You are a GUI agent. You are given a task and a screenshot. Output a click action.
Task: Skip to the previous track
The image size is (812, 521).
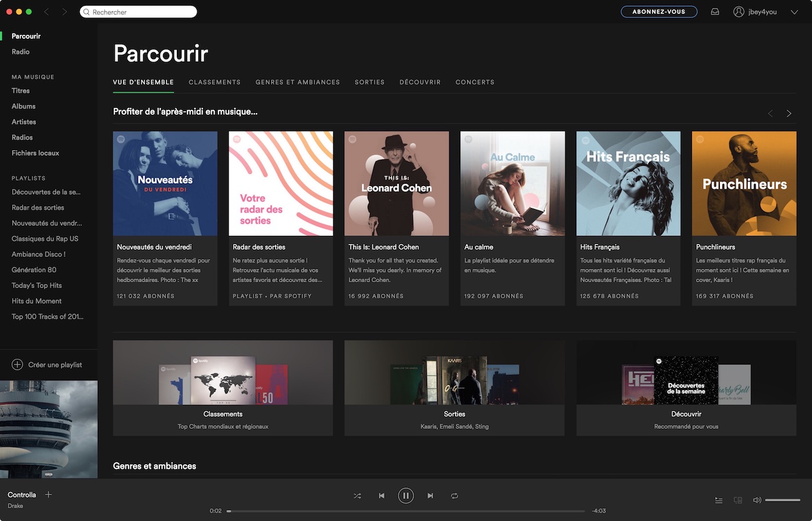(382, 496)
